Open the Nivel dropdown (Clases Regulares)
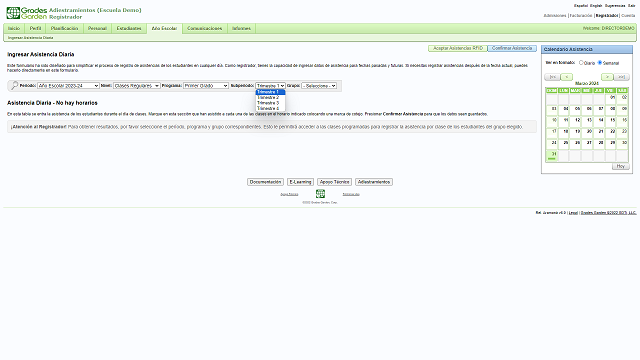This screenshot has height=360, width=640. (136, 86)
